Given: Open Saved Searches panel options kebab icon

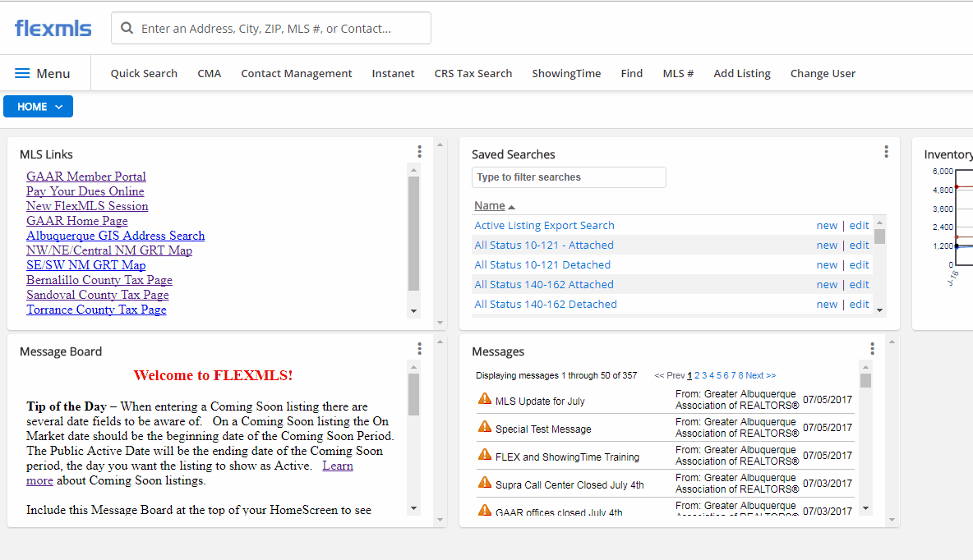Looking at the screenshot, I should pyautogui.click(x=886, y=152).
